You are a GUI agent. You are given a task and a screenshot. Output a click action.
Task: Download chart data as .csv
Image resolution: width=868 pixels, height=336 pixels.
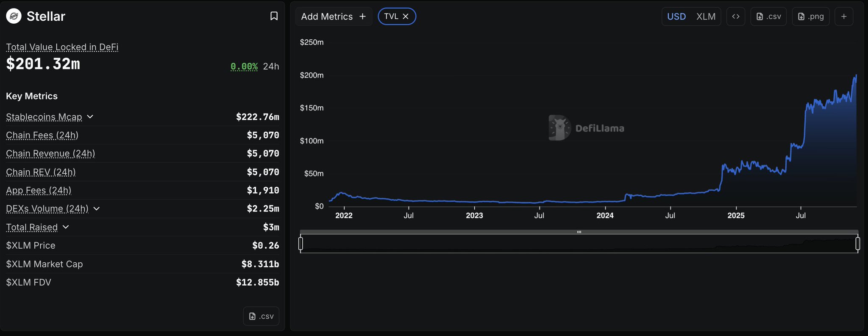(768, 17)
